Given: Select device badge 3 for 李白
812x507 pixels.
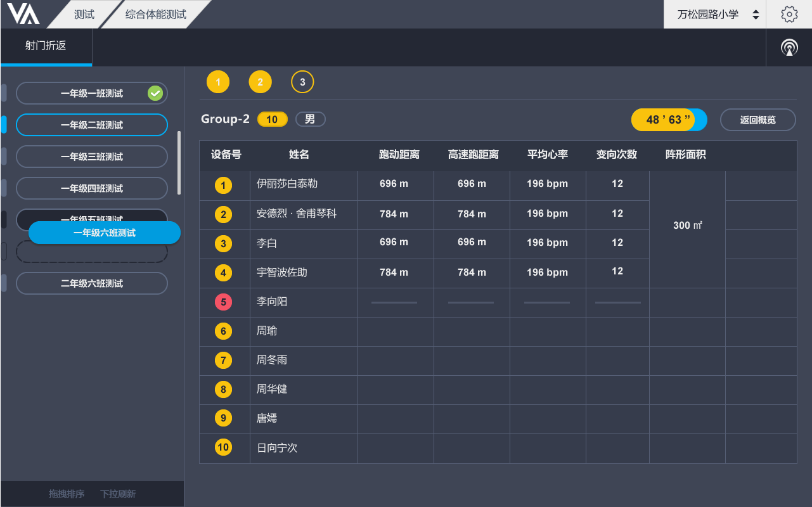Looking at the screenshot, I should (223, 244).
